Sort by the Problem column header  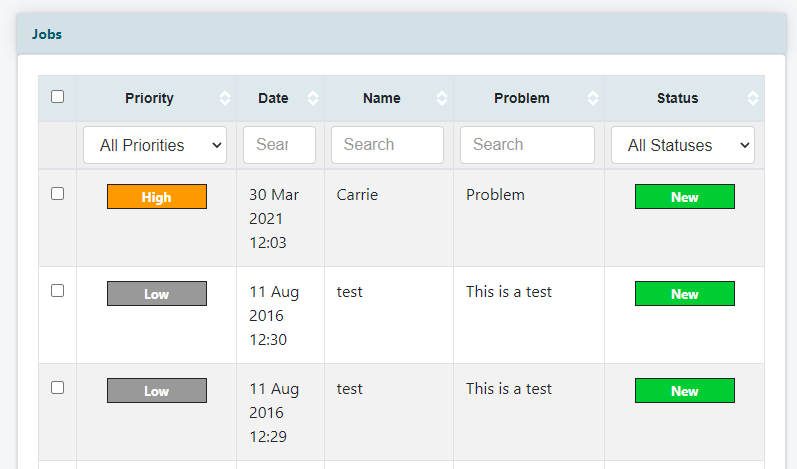point(521,98)
